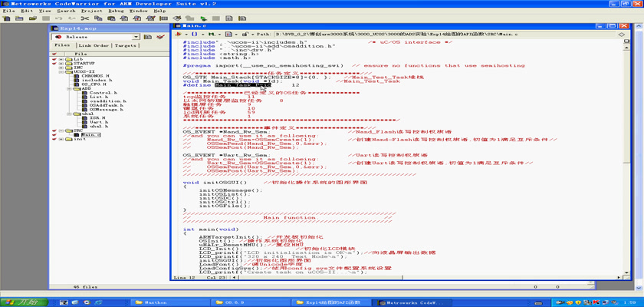Expand the Lib folder

61,59
